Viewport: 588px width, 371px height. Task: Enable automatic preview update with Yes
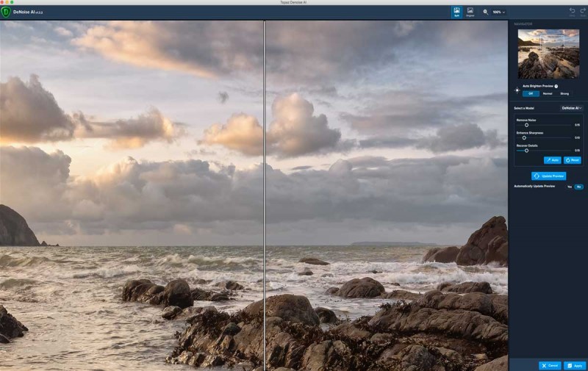point(569,187)
